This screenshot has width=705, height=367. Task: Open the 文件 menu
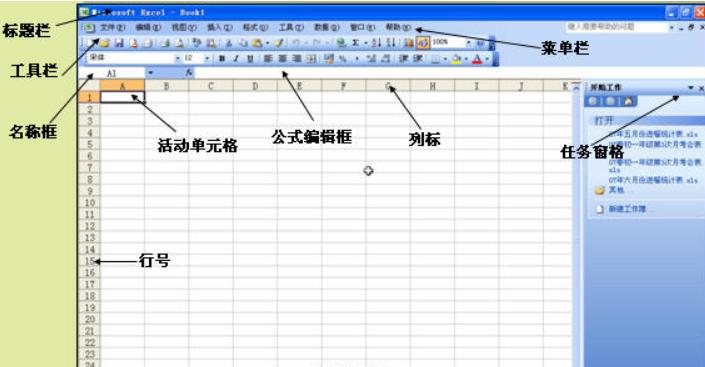(112, 27)
